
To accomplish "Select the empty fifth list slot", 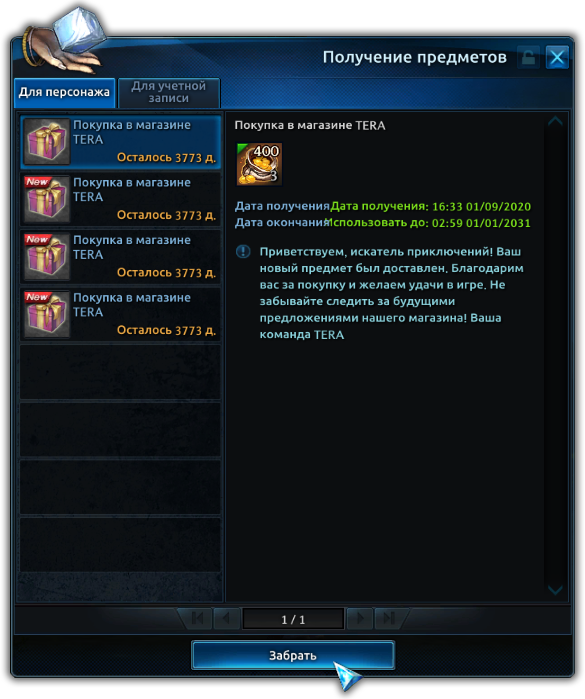I will [x=120, y=372].
